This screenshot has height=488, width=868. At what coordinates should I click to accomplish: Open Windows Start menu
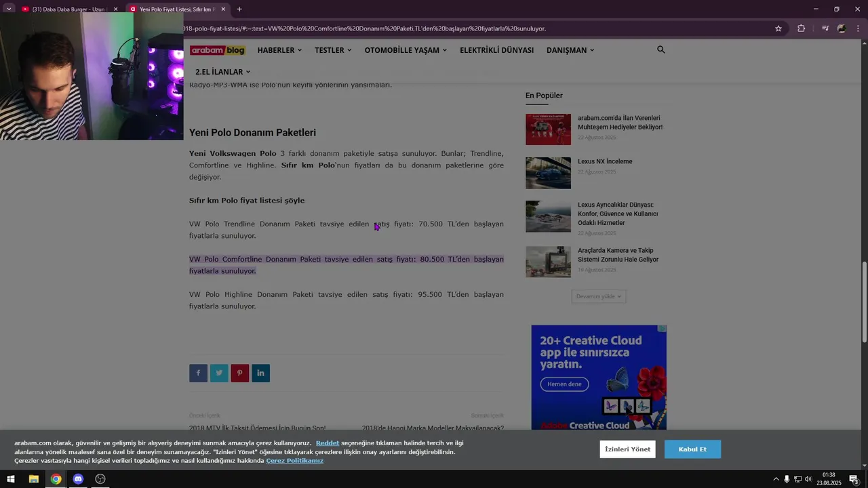coord(11,479)
